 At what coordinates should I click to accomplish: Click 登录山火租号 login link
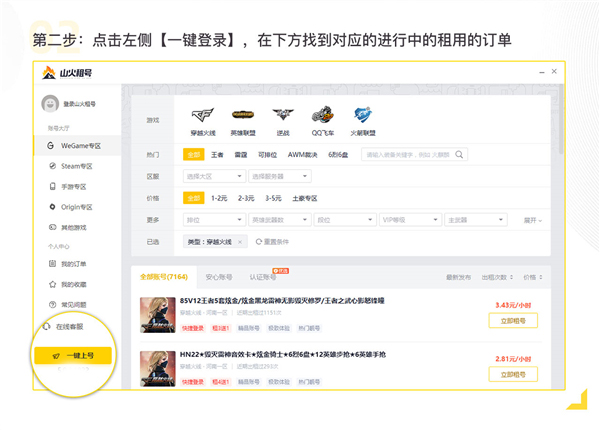pos(79,104)
